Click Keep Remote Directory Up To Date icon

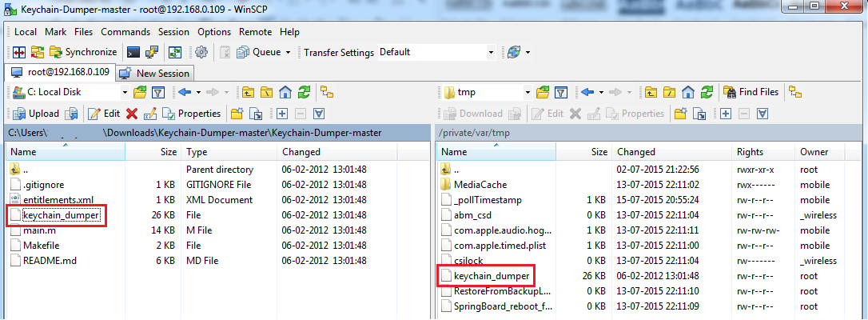[175, 52]
